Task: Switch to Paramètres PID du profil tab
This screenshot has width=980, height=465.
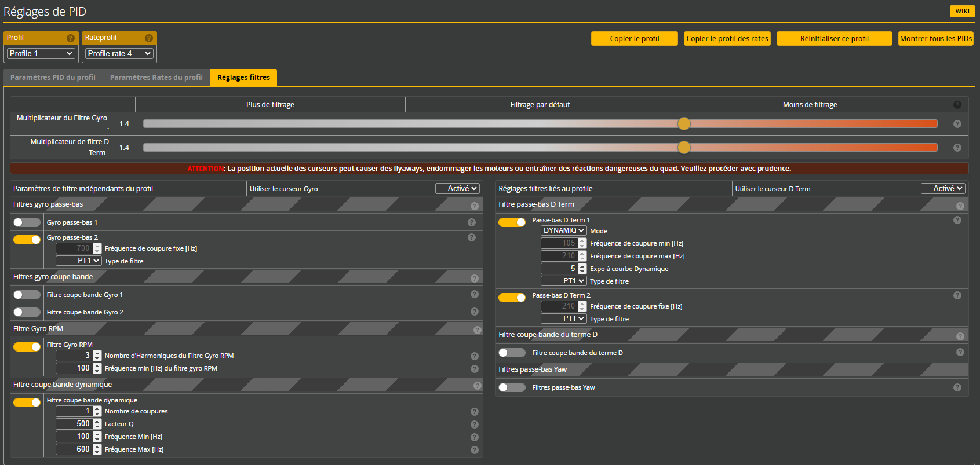Action: pyautogui.click(x=53, y=78)
